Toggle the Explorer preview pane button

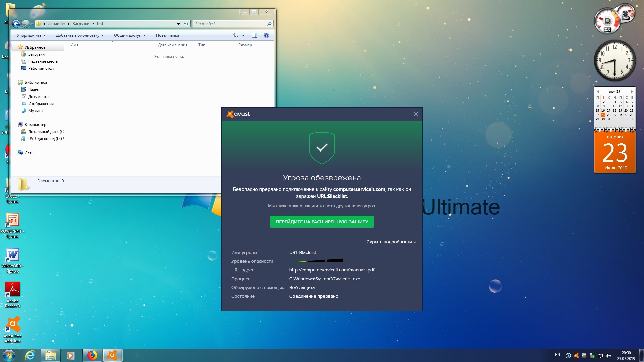pos(254,35)
